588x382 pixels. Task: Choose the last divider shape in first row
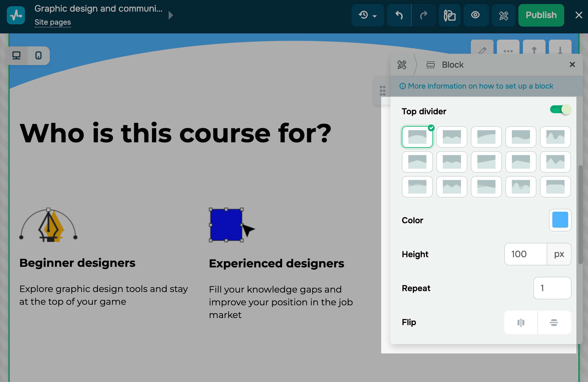click(x=555, y=137)
